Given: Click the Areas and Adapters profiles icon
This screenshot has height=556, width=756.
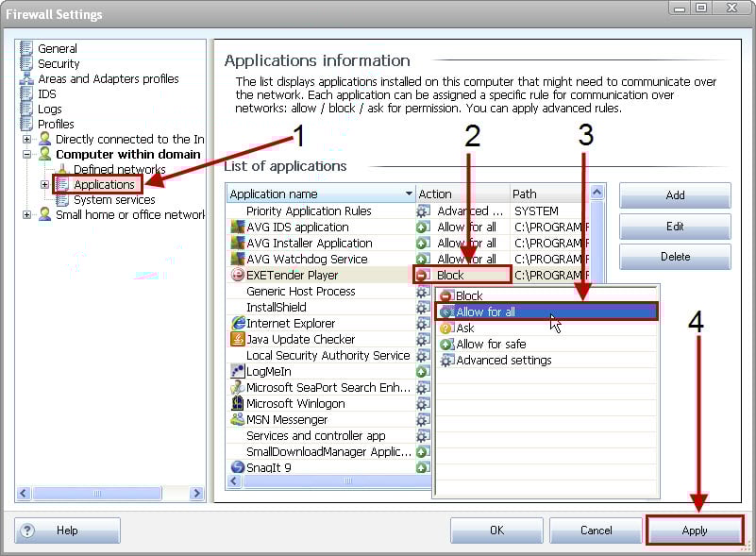Looking at the screenshot, I should point(26,78).
